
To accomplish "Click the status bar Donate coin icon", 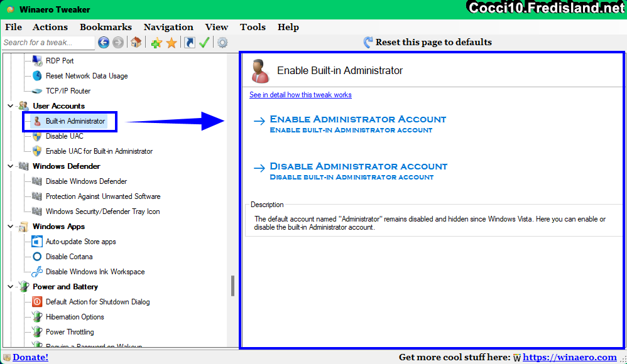I will 7,357.
